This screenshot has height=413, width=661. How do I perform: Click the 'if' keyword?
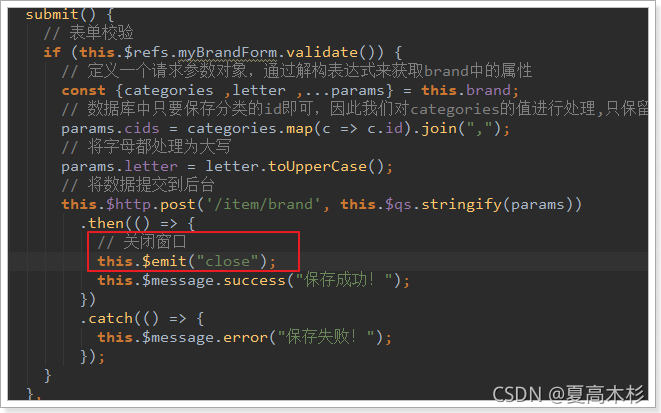pos(52,53)
